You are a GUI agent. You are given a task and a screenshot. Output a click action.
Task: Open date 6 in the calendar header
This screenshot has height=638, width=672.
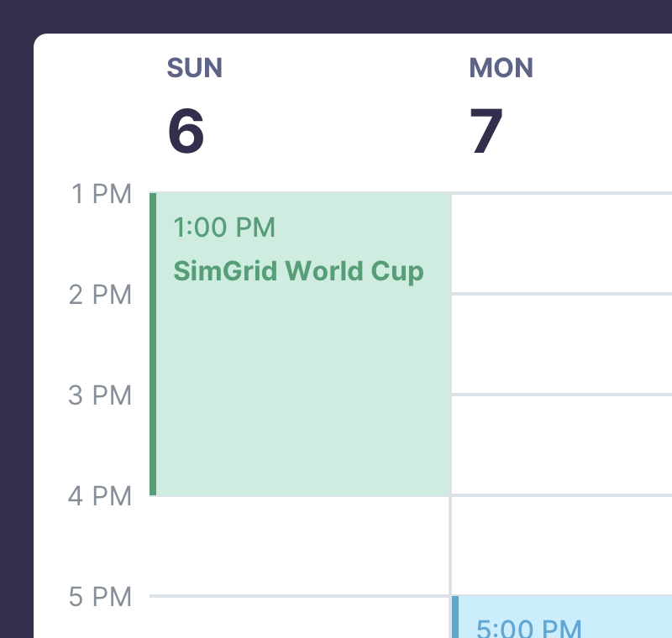pyautogui.click(x=186, y=133)
